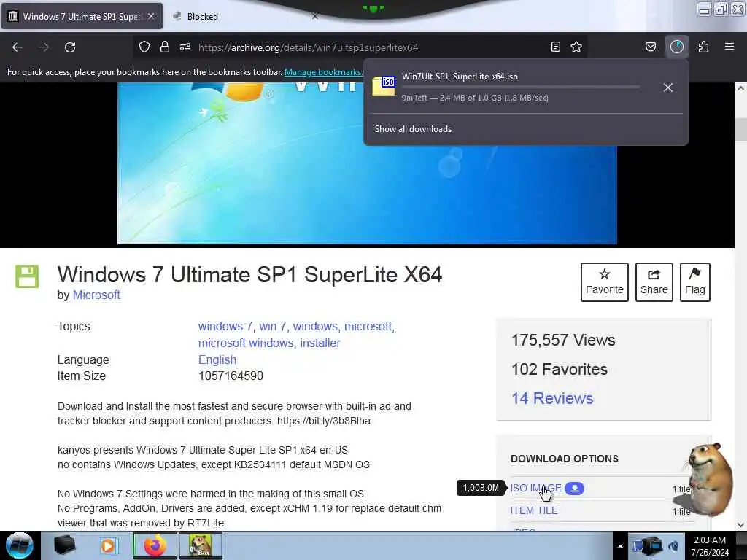This screenshot has width=747, height=560.
Task: Click the Flag button
Action: pyautogui.click(x=695, y=282)
